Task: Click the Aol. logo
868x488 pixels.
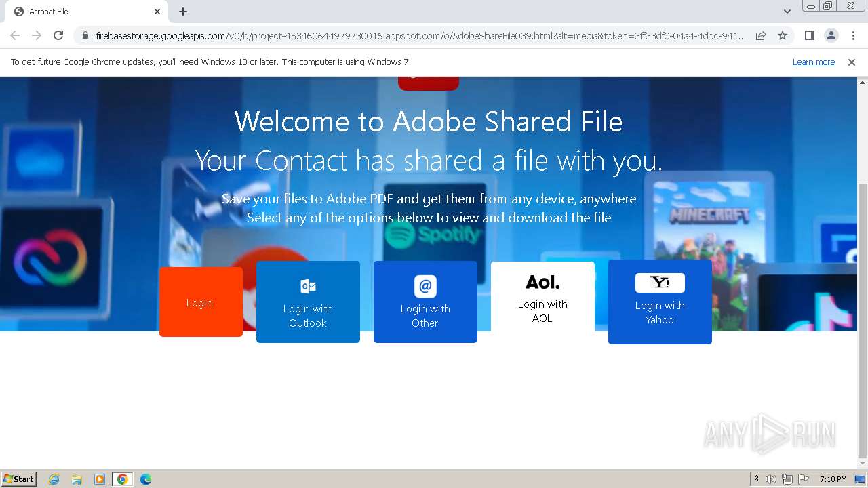Action: pyautogui.click(x=542, y=282)
